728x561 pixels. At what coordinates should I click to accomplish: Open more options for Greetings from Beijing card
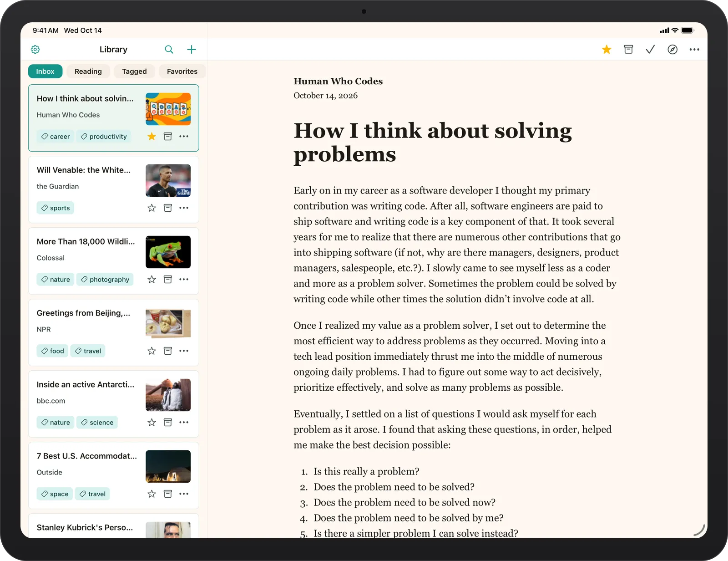point(184,351)
